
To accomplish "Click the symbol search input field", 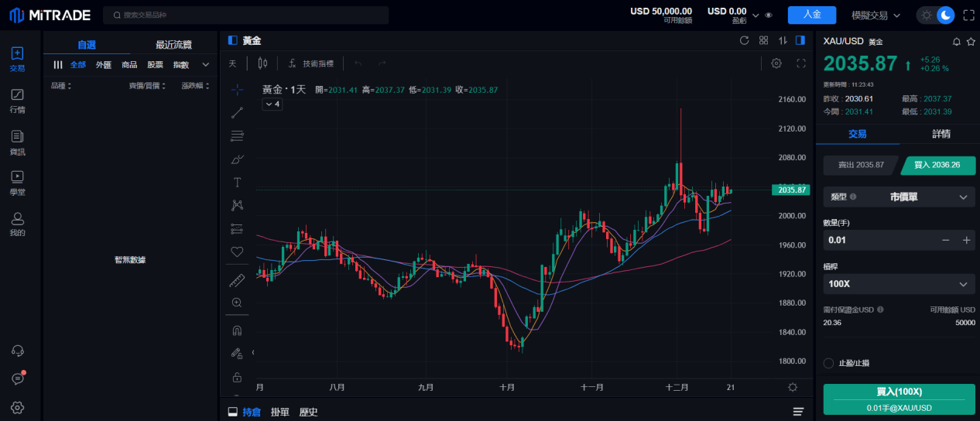I will [246, 15].
